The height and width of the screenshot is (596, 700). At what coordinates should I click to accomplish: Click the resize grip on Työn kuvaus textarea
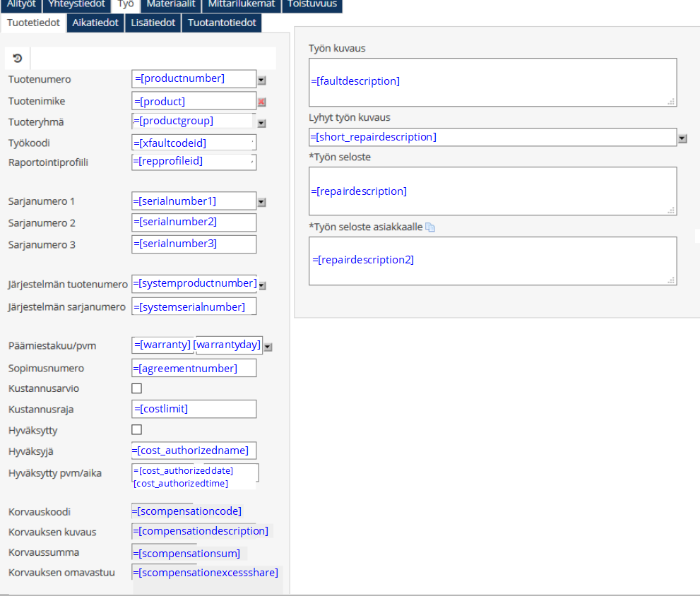pos(672,102)
